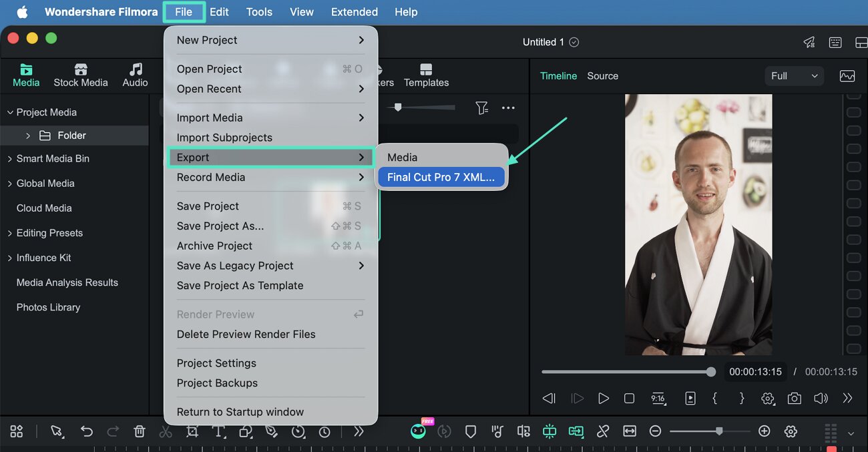The width and height of the screenshot is (868, 452).
Task: Click the send/share paper plane icon
Action: pyautogui.click(x=809, y=42)
